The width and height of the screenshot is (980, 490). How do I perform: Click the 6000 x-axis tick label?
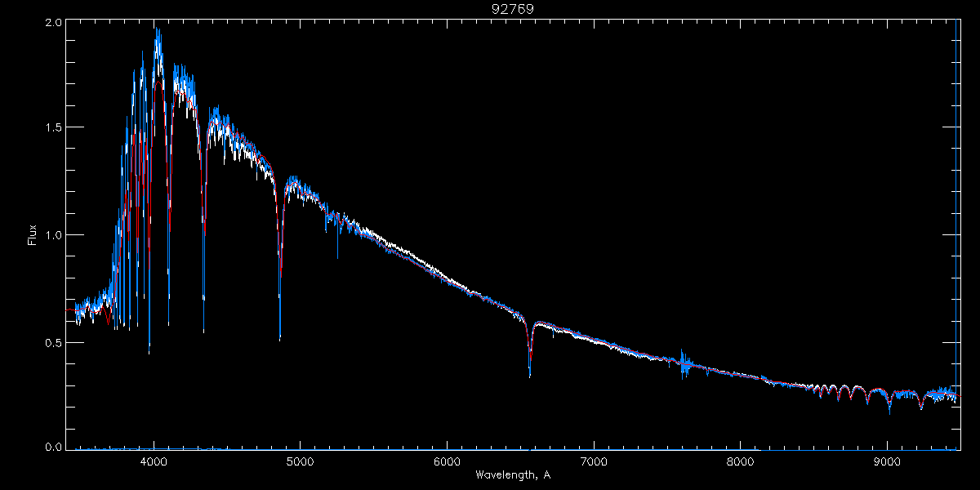(x=447, y=461)
